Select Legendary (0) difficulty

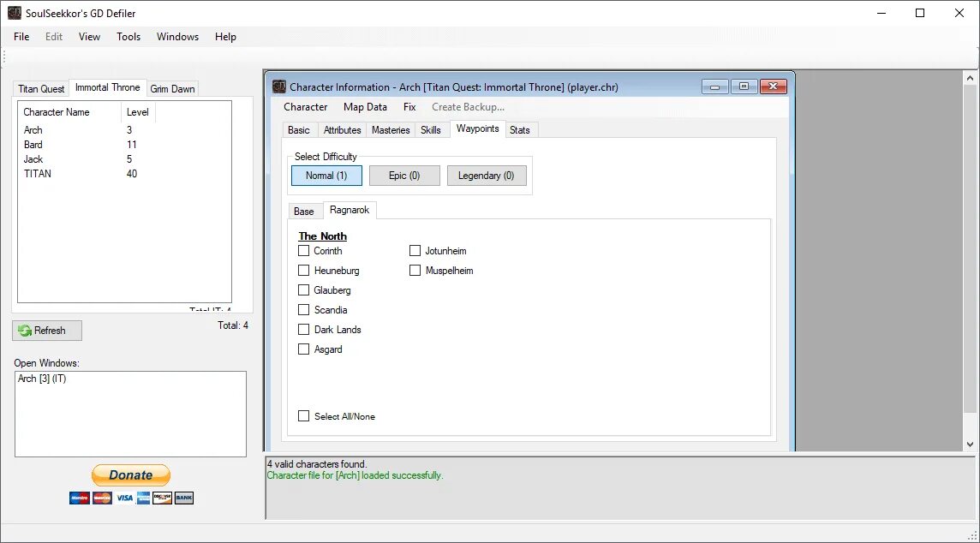[487, 176]
